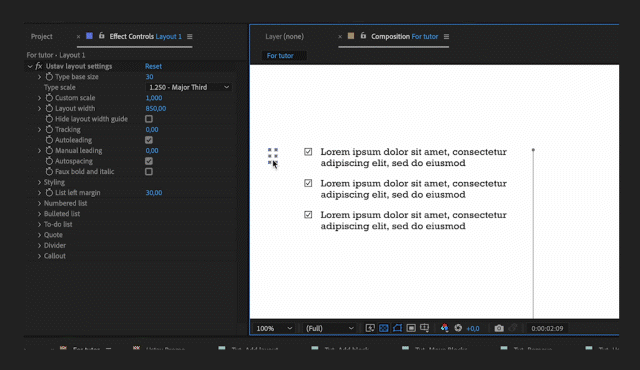This screenshot has height=370, width=640.
Task: Toggle mask and shape path visibility icon
Action: [397, 328]
